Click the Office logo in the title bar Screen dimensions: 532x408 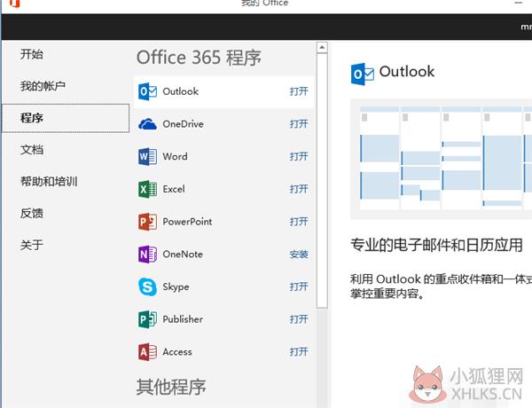[x=14, y=4]
